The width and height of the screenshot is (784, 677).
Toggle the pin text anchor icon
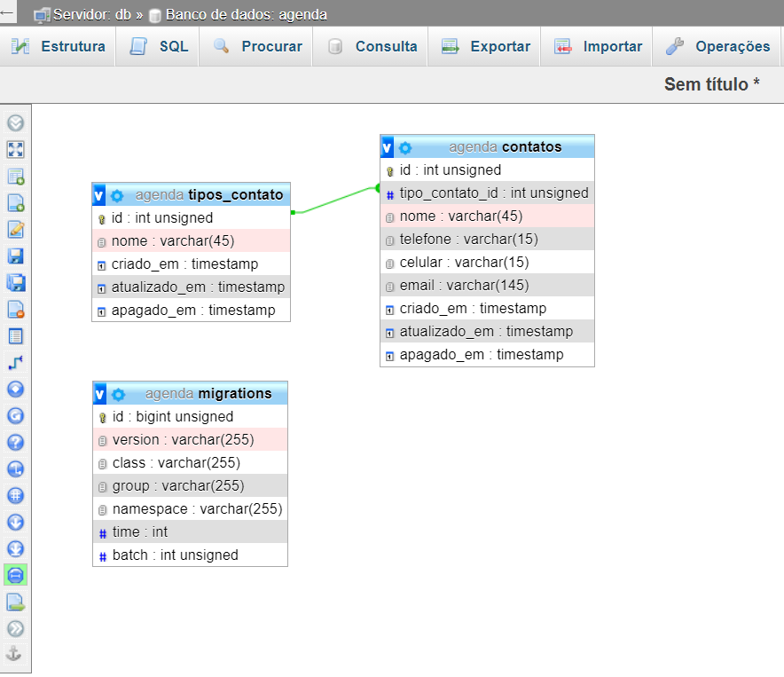[x=14, y=653]
